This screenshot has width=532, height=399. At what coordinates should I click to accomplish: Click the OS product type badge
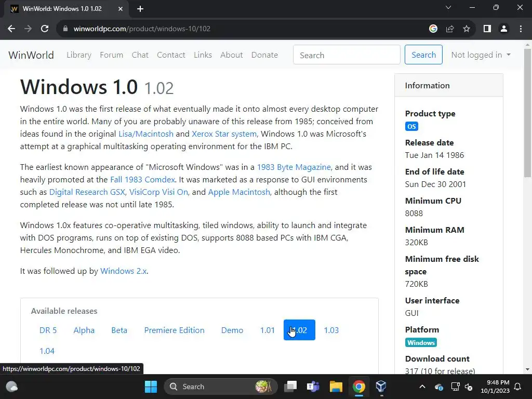click(411, 127)
